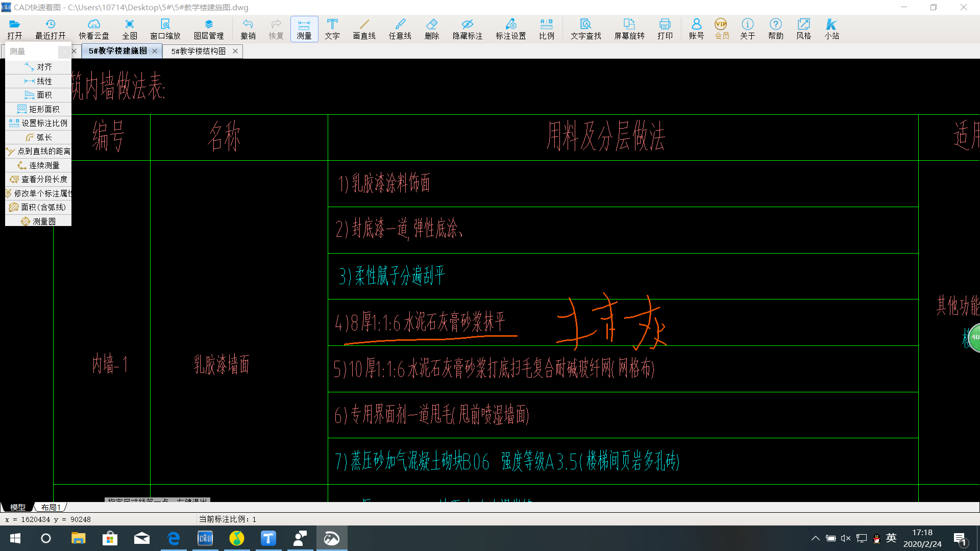Open the 账号 account panel
980x551 pixels.
(696, 29)
